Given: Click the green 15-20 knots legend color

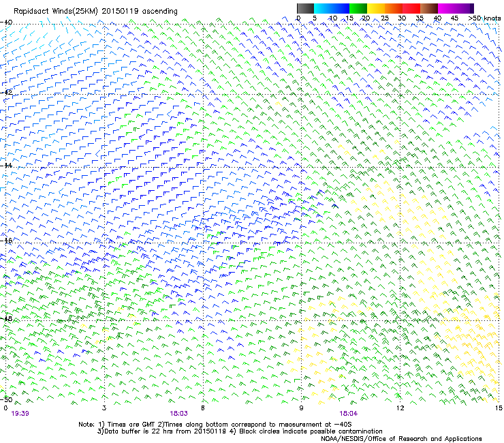Looking at the screenshot, I should (358, 8).
